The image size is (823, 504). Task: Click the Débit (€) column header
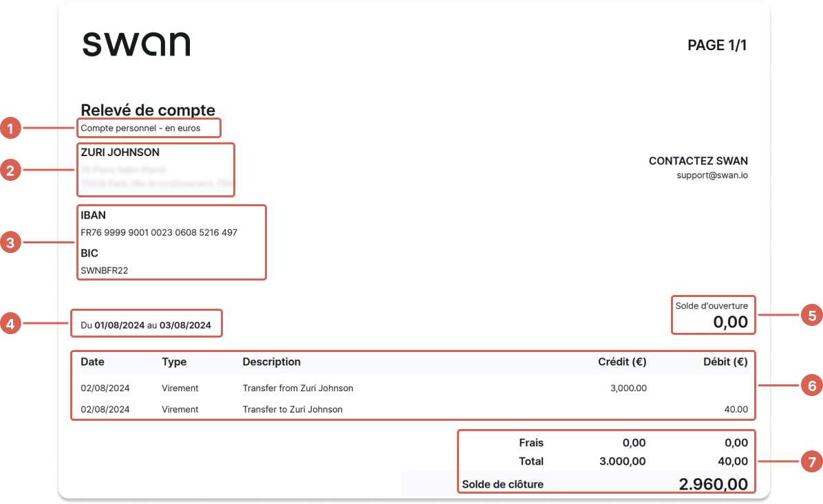[725, 362]
